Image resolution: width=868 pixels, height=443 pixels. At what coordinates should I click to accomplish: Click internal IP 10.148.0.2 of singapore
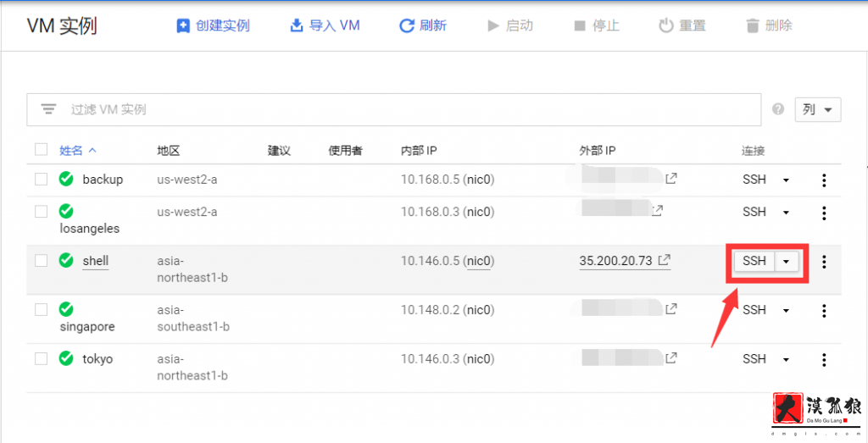click(430, 310)
